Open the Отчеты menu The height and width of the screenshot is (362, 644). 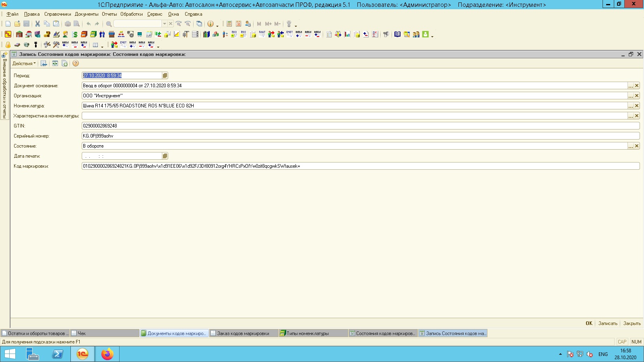click(x=109, y=14)
